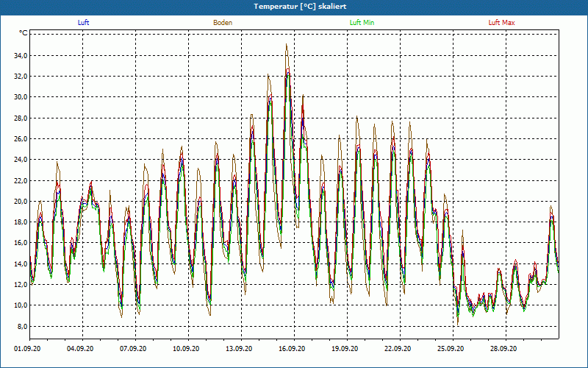
Task: Click the 32,0 y-axis value
Action: point(20,77)
